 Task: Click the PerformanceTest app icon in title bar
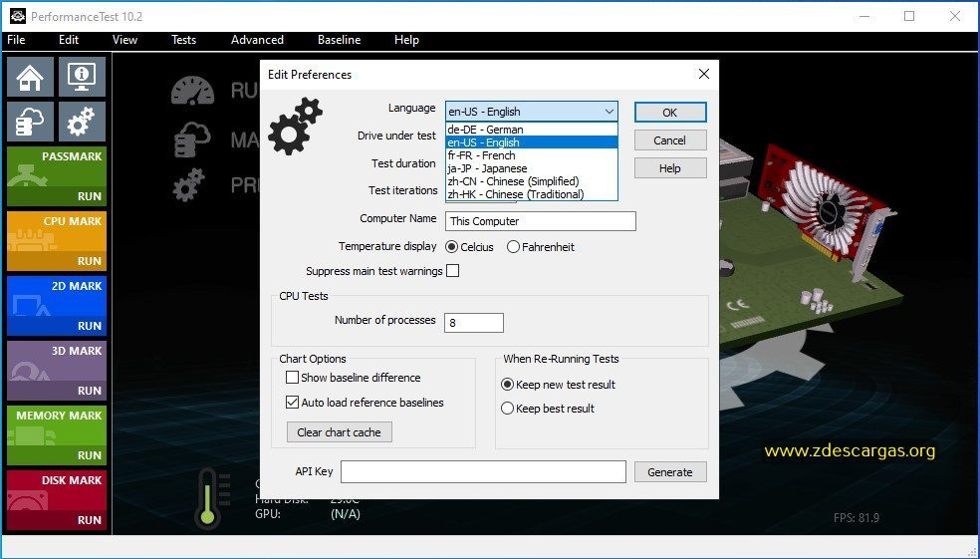(x=18, y=16)
